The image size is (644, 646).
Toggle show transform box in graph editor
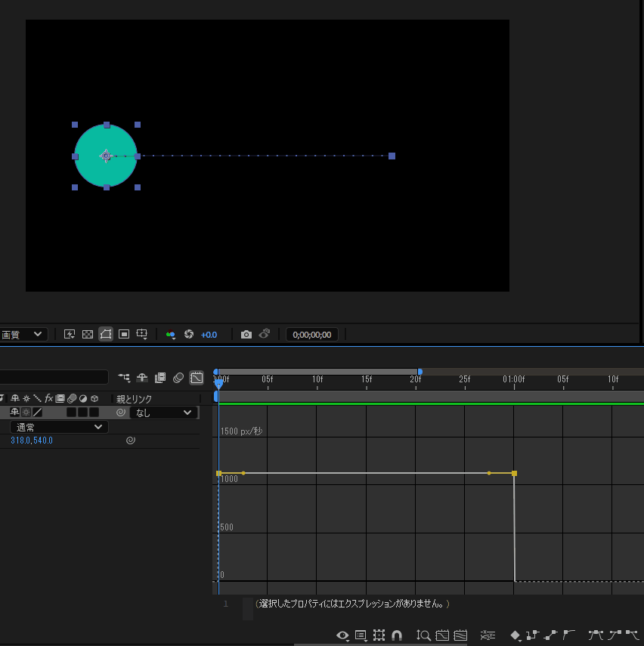(379, 635)
